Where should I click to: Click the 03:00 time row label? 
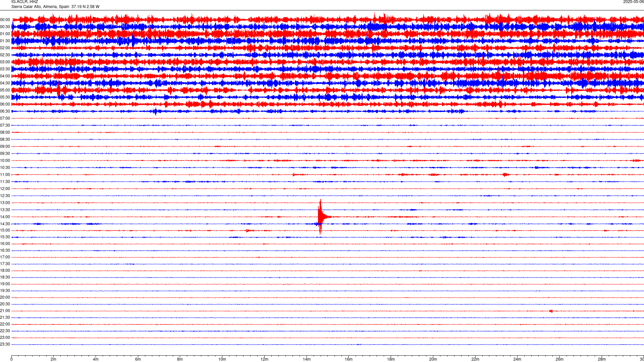click(x=5, y=62)
